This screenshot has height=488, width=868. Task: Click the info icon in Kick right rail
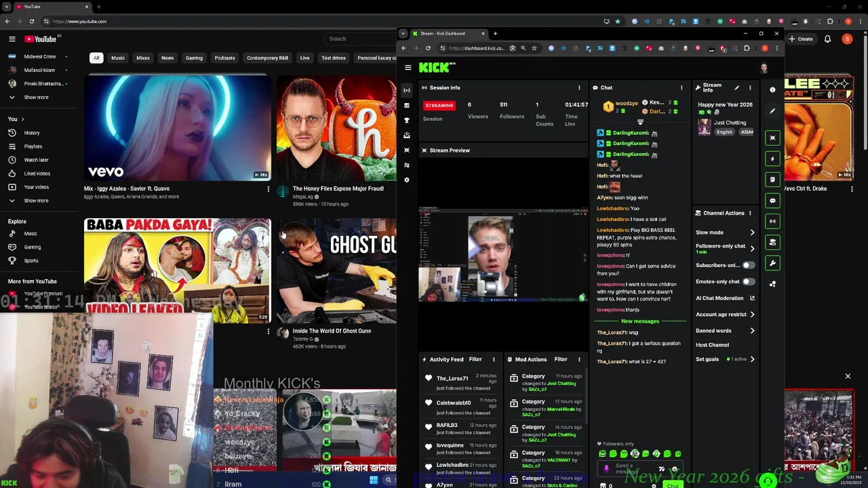coord(772,89)
